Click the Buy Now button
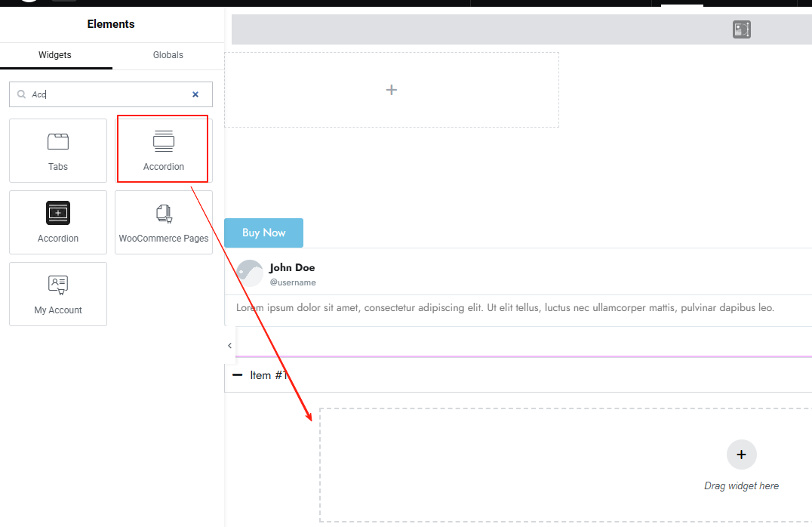Image resolution: width=812 pixels, height=527 pixels. pyautogui.click(x=263, y=233)
